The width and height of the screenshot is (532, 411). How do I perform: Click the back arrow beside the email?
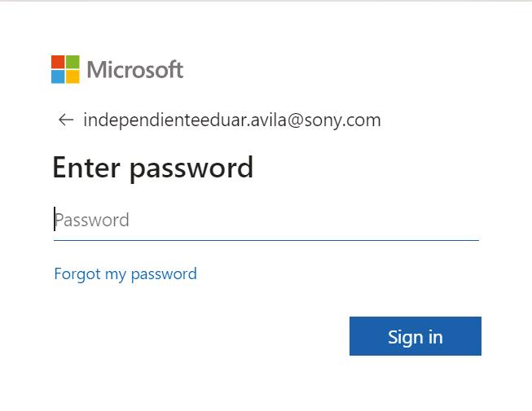pos(66,120)
